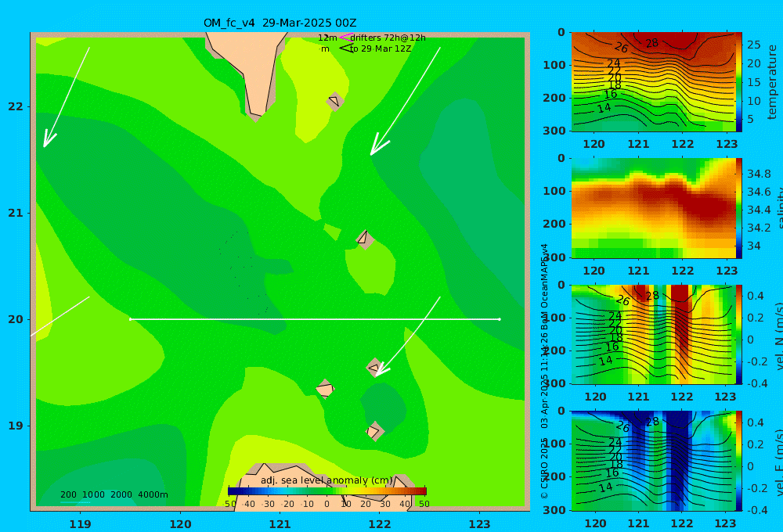Screen dimensions: 783x532
Task: Click the longitude label 119 on main map
Action: click(x=80, y=524)
